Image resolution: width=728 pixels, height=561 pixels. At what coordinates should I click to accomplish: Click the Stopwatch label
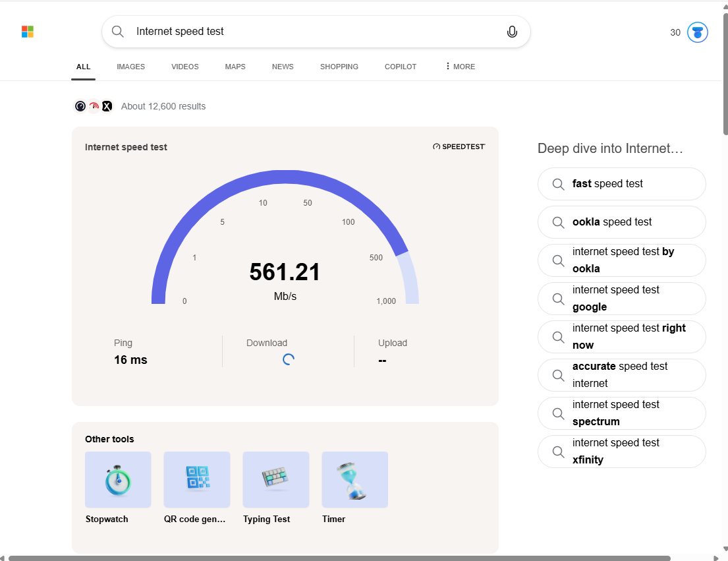point(107,519)
